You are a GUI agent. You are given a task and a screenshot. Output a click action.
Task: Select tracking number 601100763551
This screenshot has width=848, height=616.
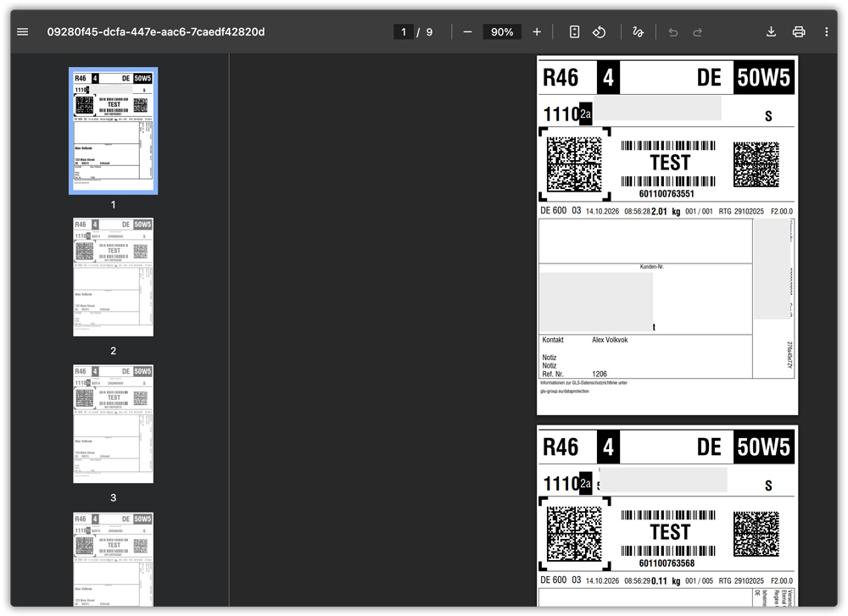[x=667, y=193]
